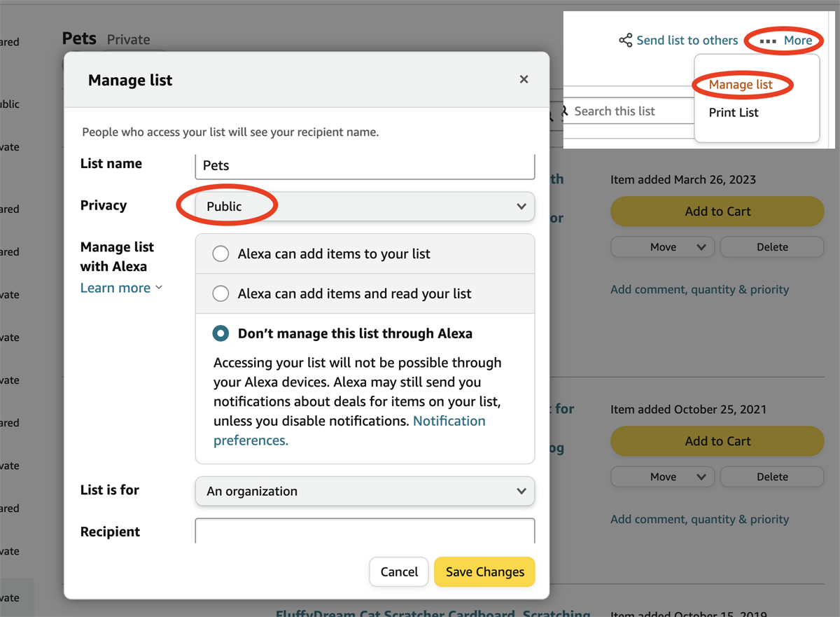Viewport: 840px width, 617px height.
Task: Focus the Recipient input field
Action: pyautogui.click(x=365, y=531)
